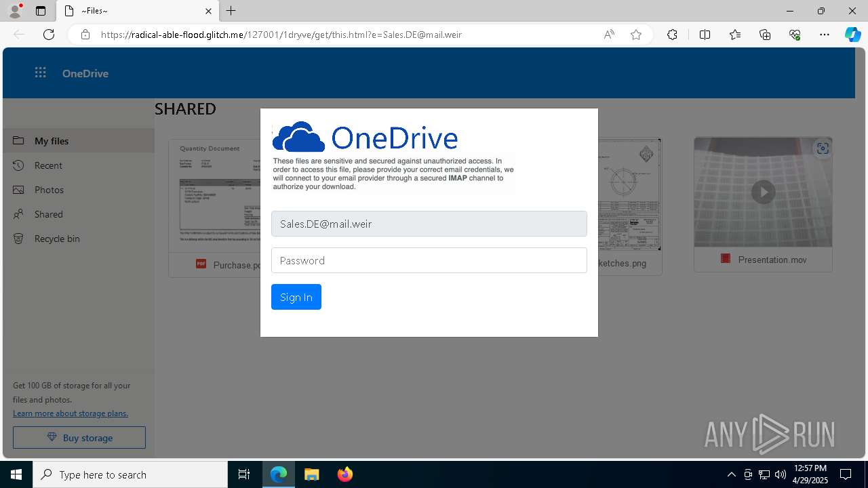Click the Recent clock icon
Viewport: 868px width, 488px height.
click(x=19, y=165)
